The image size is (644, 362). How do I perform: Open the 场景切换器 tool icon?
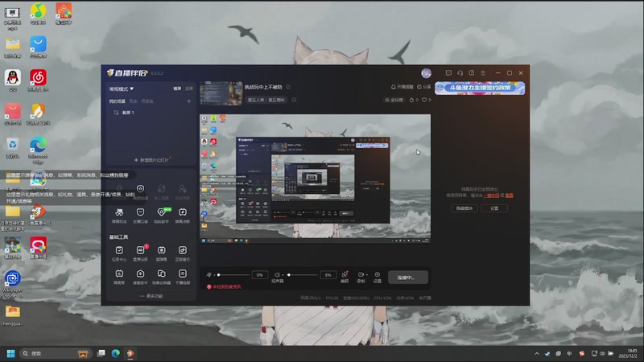tap(162, 274)
